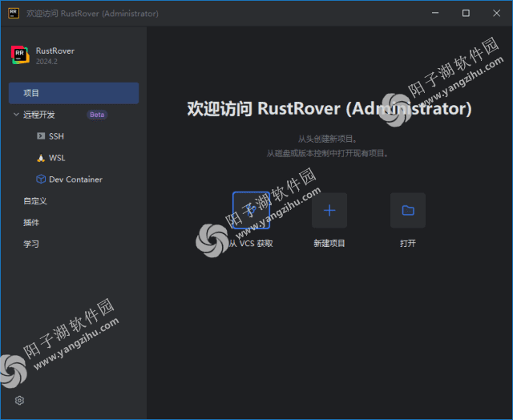
Task: Open settings gear at sidebar bottom
Action: click(19, 401)
